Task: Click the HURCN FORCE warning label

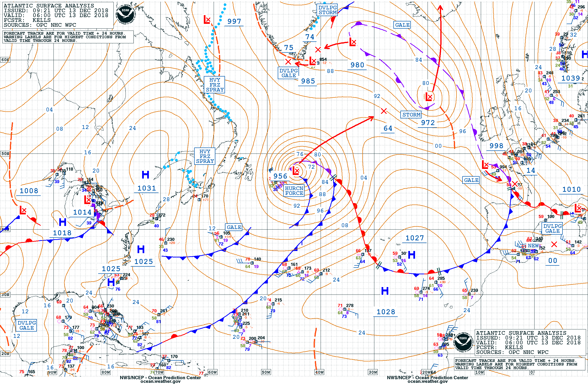Action: coord(294,191)
